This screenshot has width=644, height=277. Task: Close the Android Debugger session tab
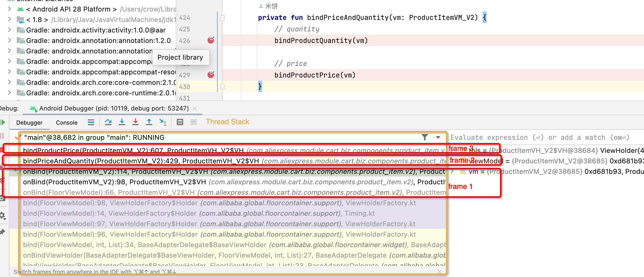(x=195, y=108)
